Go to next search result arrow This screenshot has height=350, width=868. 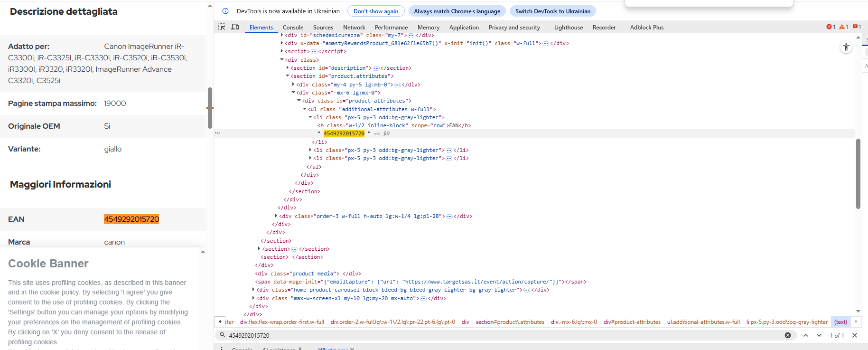[x=819, y=335]
